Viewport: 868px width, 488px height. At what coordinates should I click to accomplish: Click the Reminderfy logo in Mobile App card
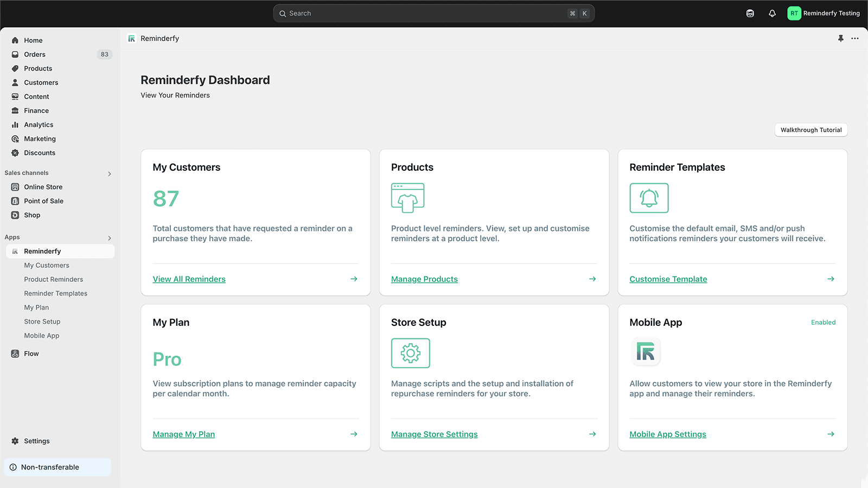[x=645, y=352]
